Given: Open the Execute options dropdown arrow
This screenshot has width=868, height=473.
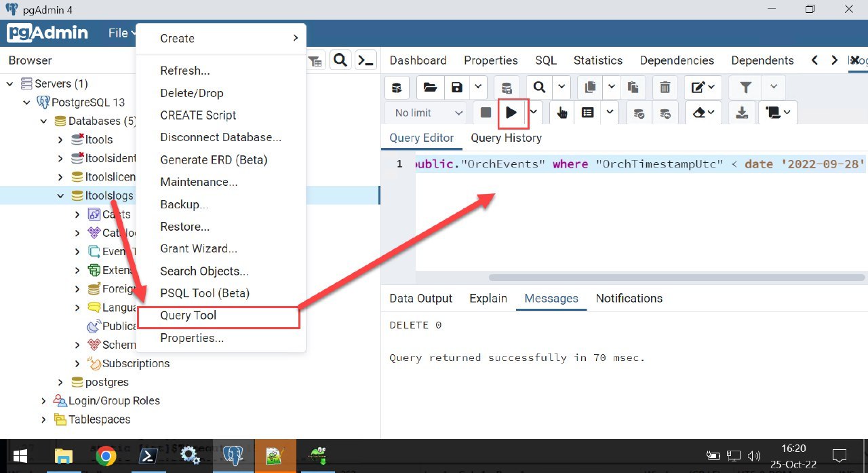Looking at the screenshot, I should pyautogui.click(x=534, y=113).
